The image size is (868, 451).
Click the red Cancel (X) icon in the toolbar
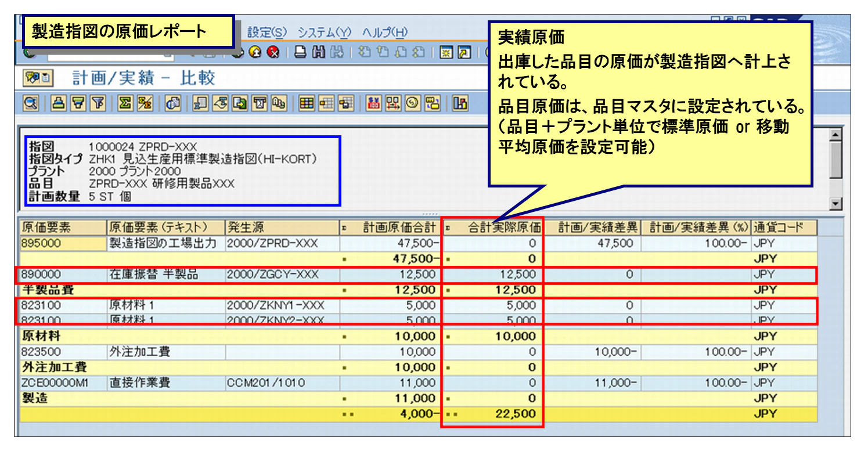tap(274, 52)
